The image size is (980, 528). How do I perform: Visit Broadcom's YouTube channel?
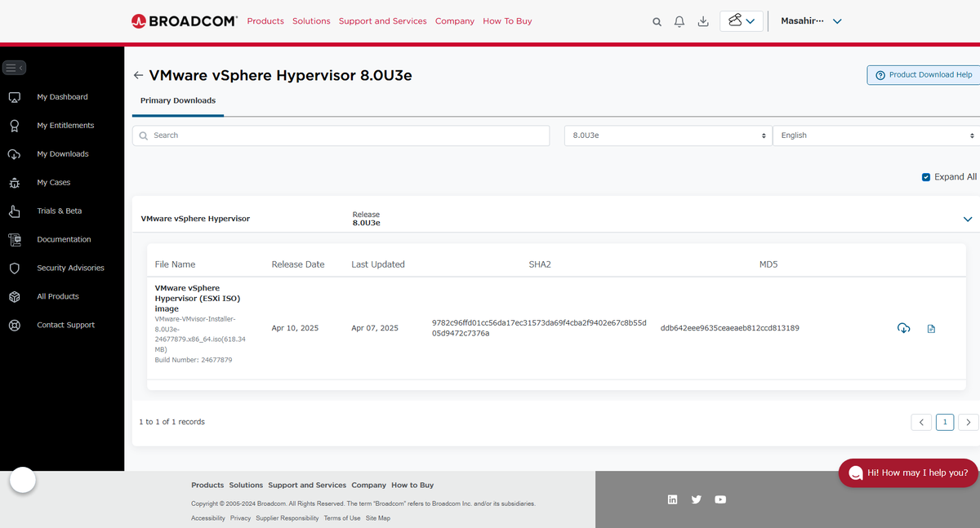coord(720,499)
